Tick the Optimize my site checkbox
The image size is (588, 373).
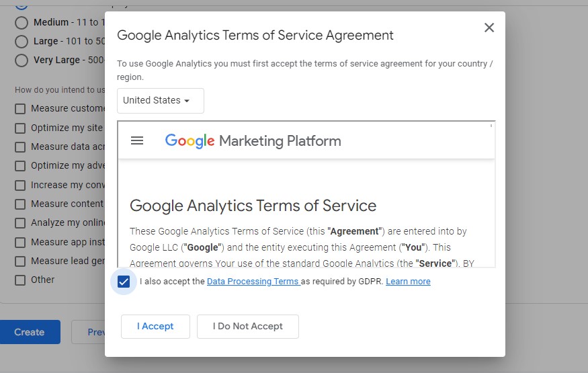point(20,128)
